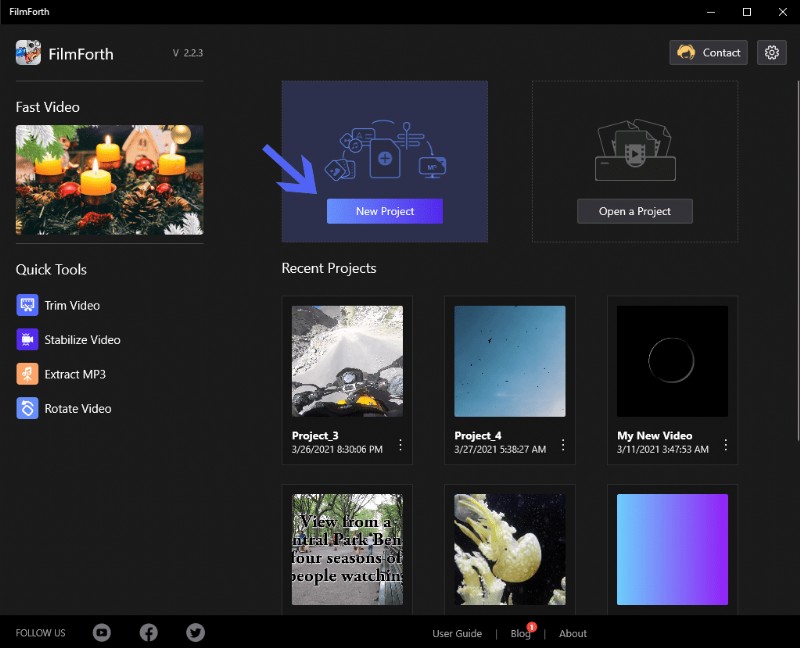Go to the About link

point(573,633)
